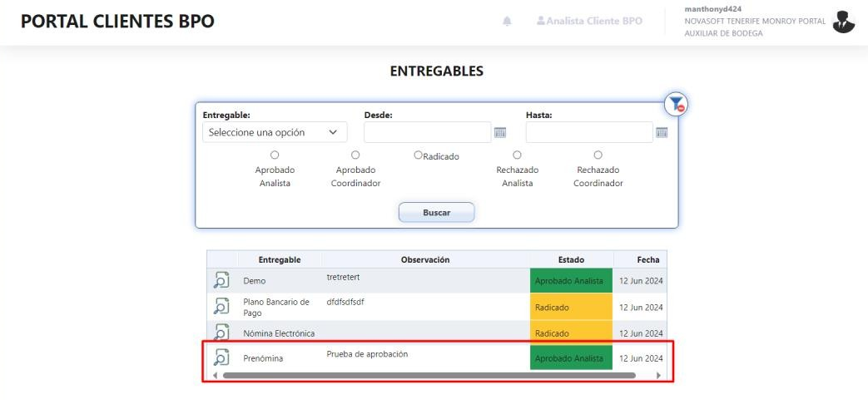View details icon for Prenómina row

(221, 357)
